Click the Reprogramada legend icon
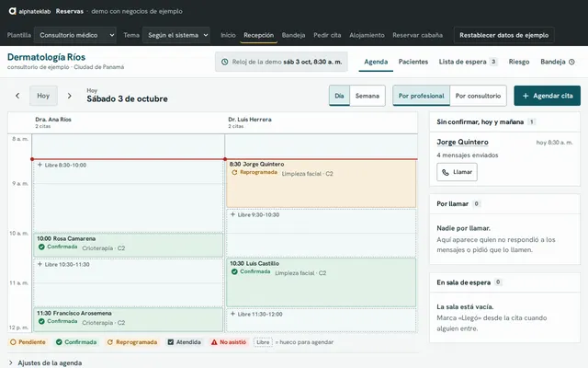The image size is (588, 368). point(110,342)
